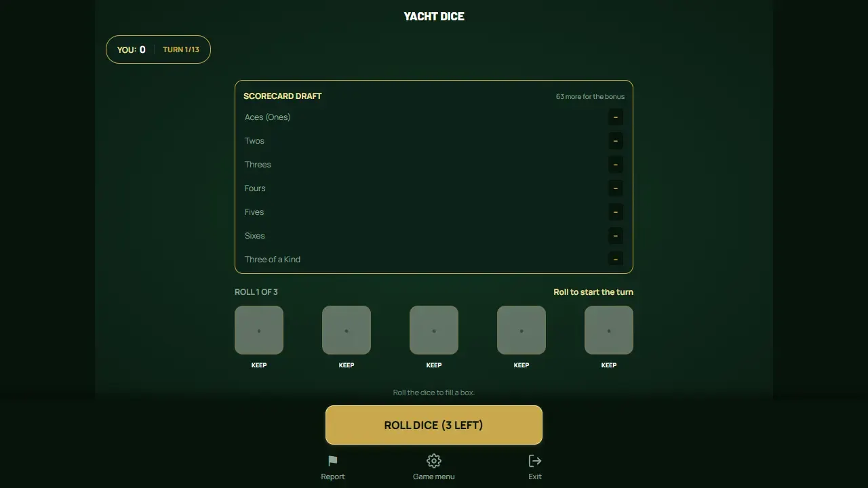Open the Game menu gear icon
Viewport: 868px width, 488px height.
[434, 461]
